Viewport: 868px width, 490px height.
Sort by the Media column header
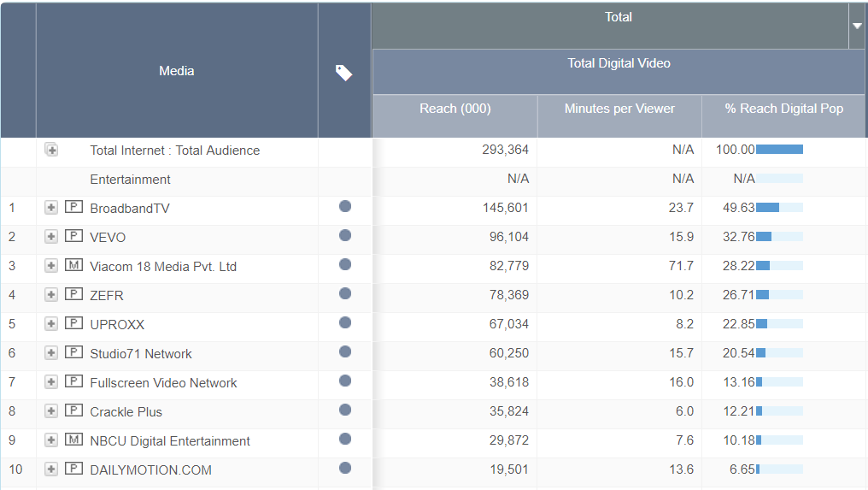177,71
